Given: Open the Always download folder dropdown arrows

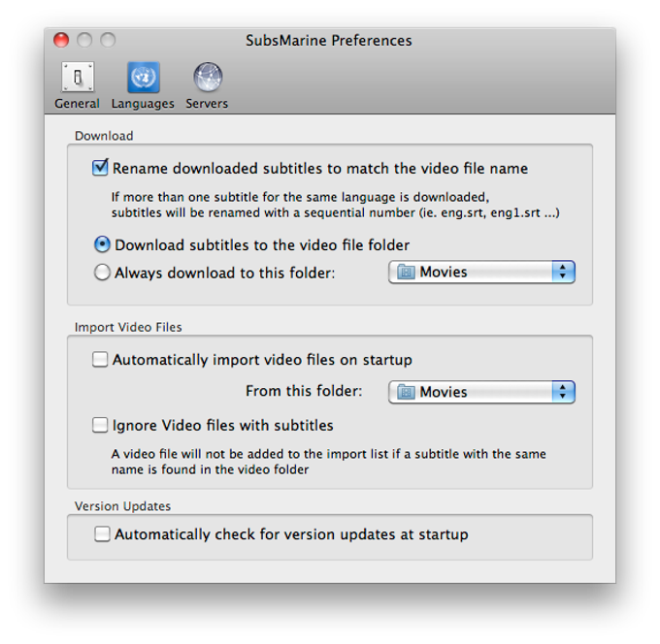Looking at the screenshot, I should click(x=563, y=273).
